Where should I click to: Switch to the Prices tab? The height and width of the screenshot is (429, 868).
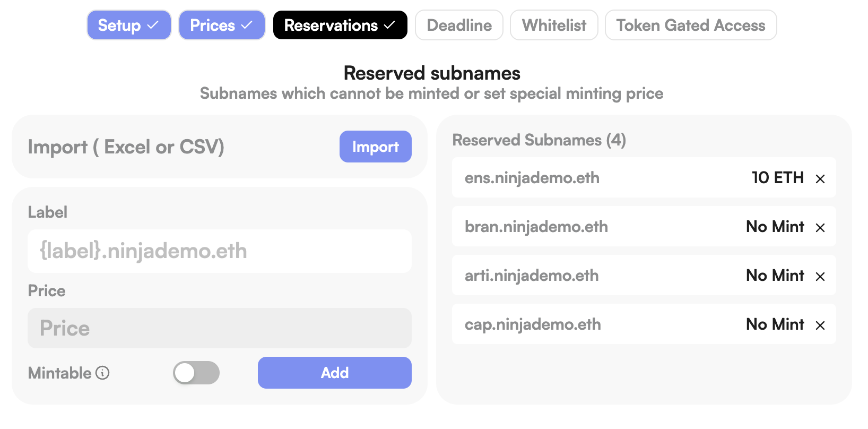click(x=221, y=25)
